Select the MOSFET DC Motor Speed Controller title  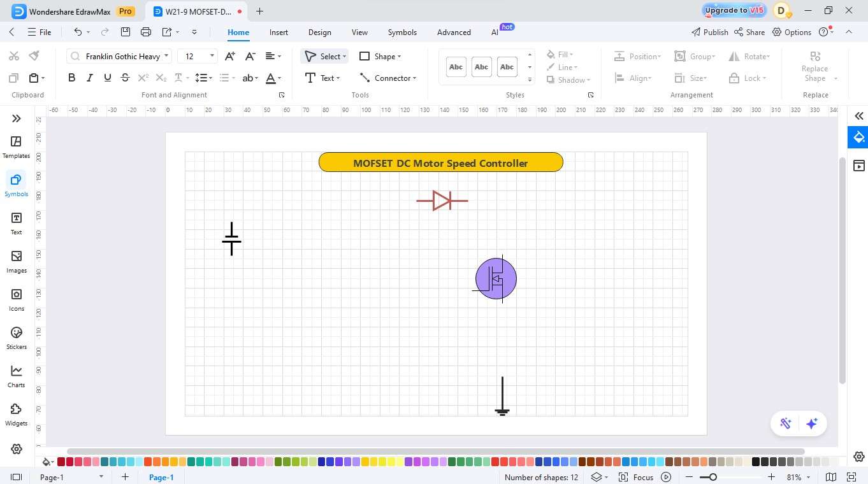tap(441, 162)
